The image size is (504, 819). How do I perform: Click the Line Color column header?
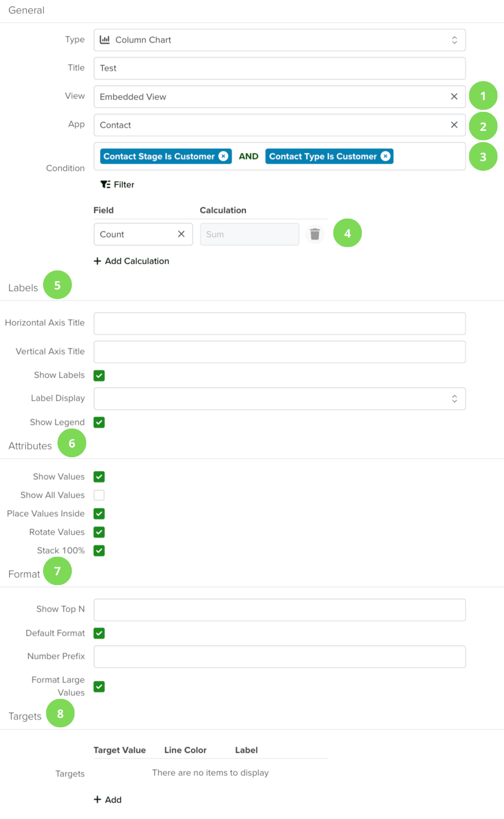(185, 750)
